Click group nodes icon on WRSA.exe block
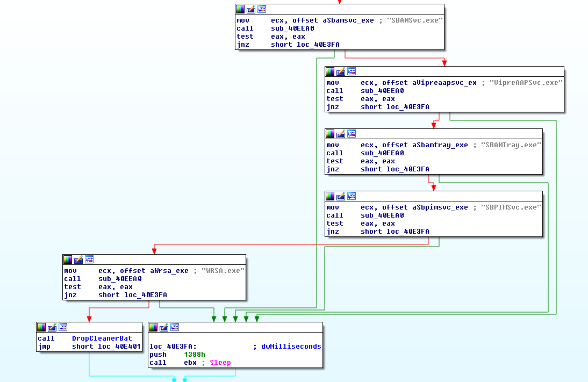The image size is (588, 382). pos(89,260)
